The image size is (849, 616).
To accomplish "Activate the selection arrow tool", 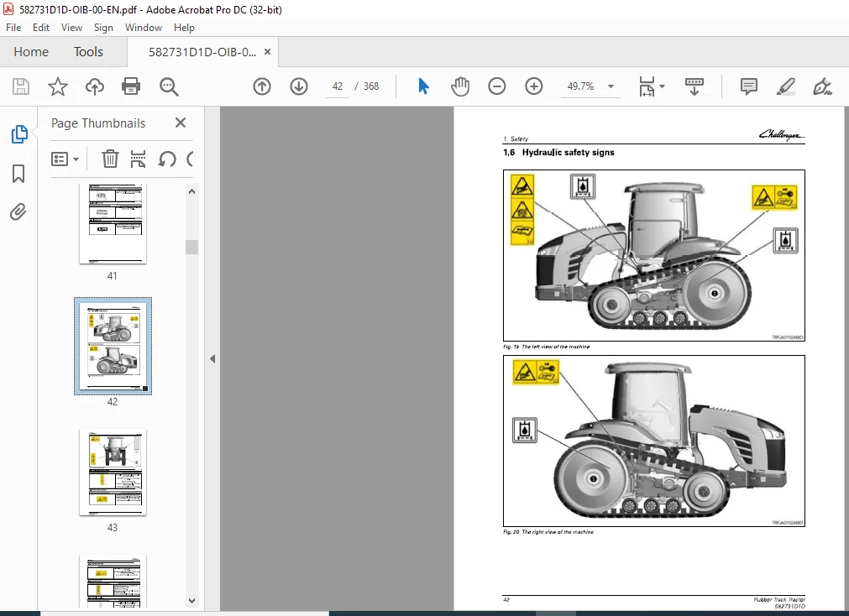I will pyautogui.click(x=423, y=86).
